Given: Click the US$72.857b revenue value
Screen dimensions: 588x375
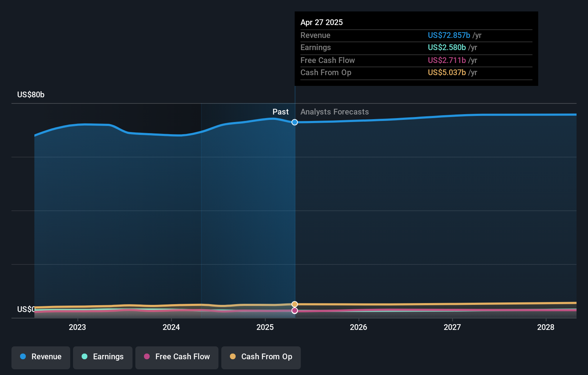Looking at the screenshot, I should click(x=449, y=35).
